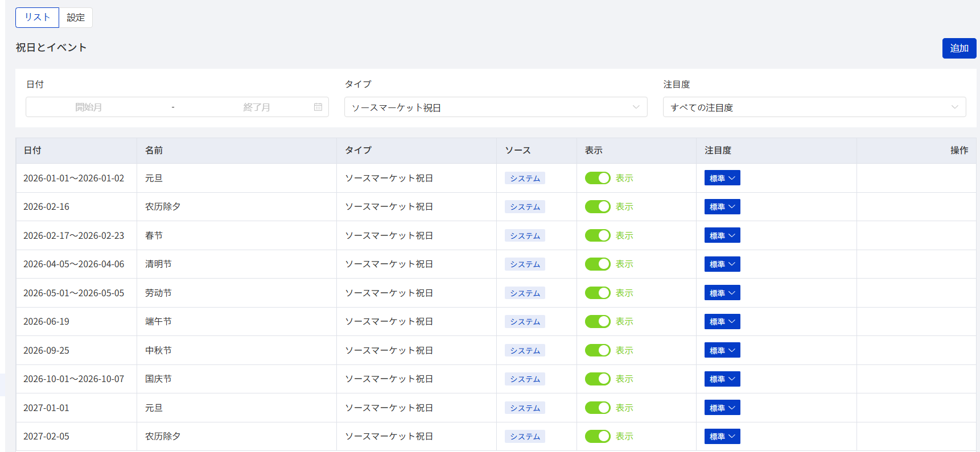The image size is (980, 452).
Task: Toggle display switch for 春节 row
Action: (x=598, y=235)
